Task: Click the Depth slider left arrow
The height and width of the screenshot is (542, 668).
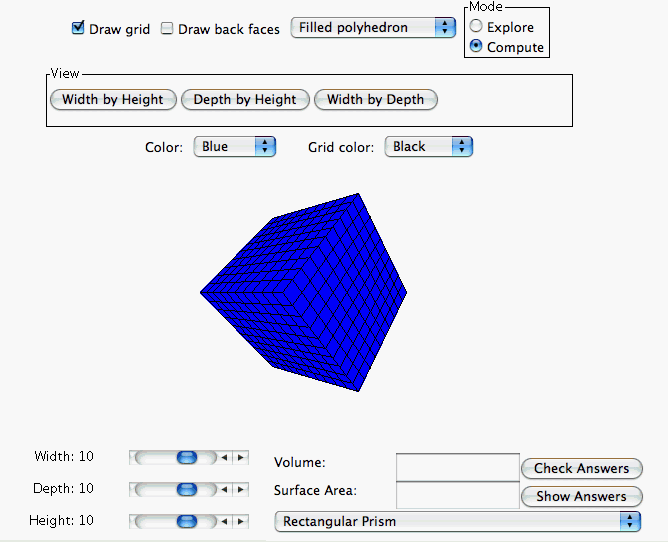Action: [x=224, y=489]
